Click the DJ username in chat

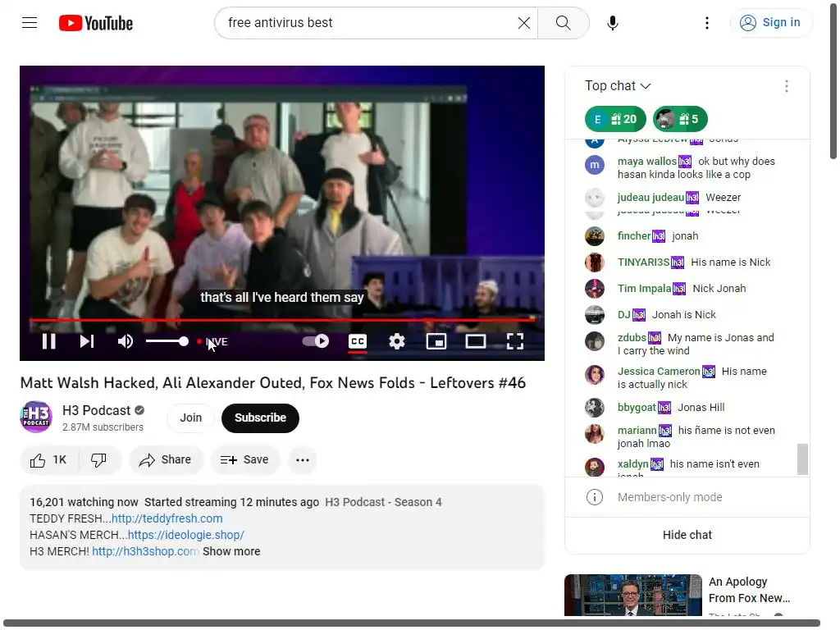624,314
